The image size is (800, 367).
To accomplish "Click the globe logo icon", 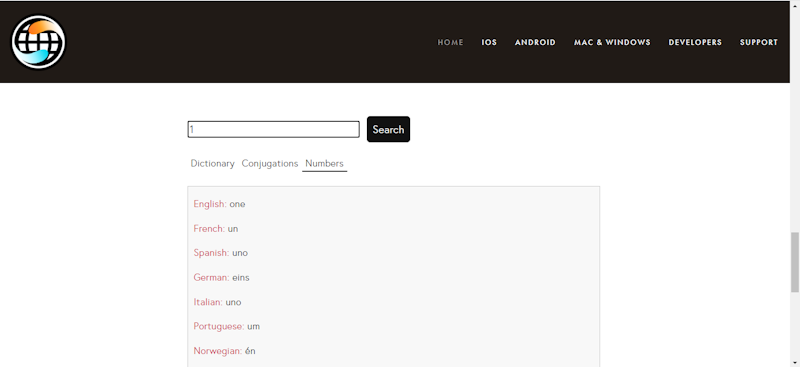I will (x=38, y=42).
